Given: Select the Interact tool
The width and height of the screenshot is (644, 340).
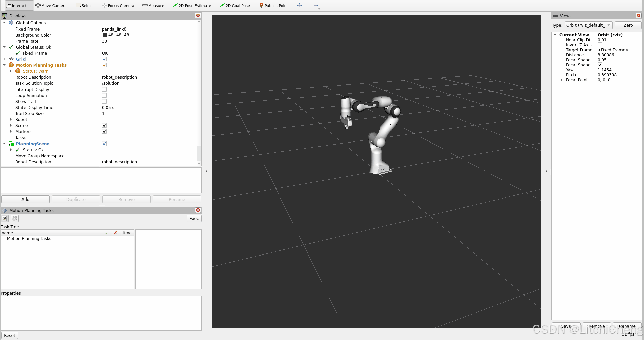Looking at the screenshot, I should [x=19, y=6].
